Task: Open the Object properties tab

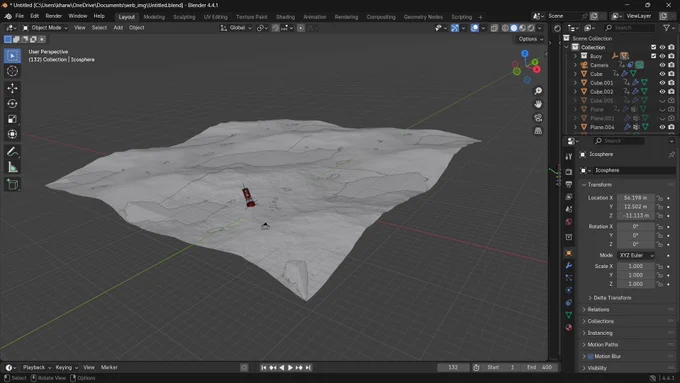Action: tap(569, 253)
